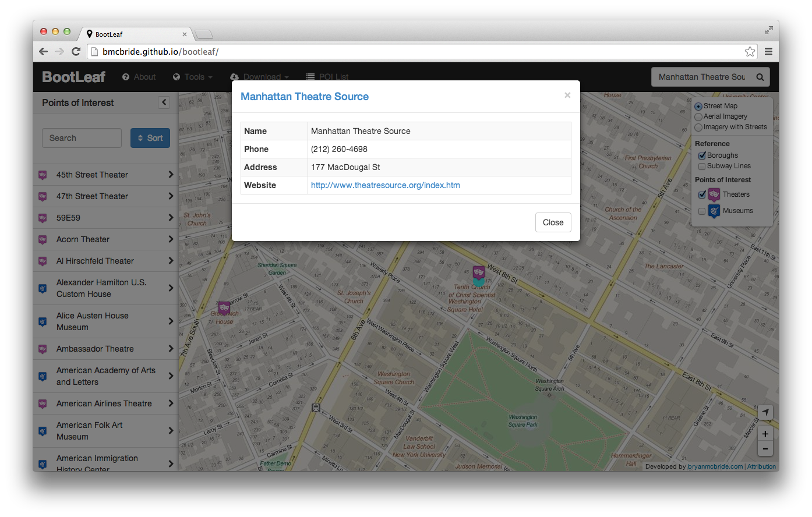
Task: Open the About menu item
Action: [139, 77]
